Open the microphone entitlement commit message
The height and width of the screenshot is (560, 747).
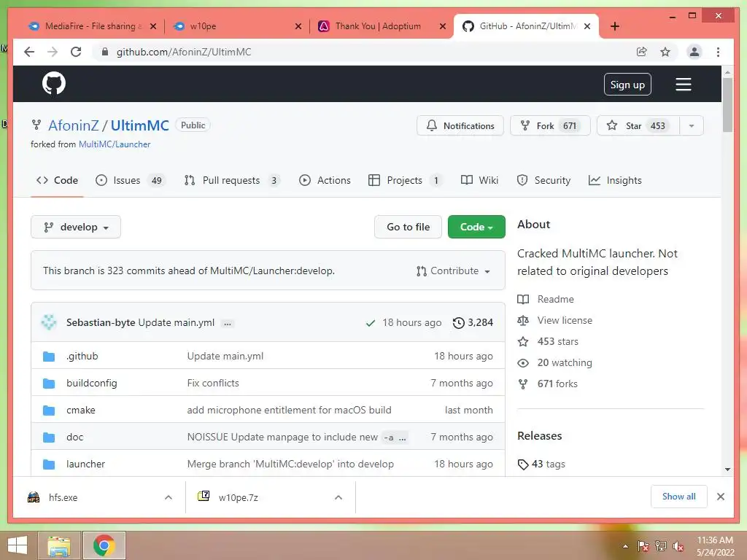(289, 410)
